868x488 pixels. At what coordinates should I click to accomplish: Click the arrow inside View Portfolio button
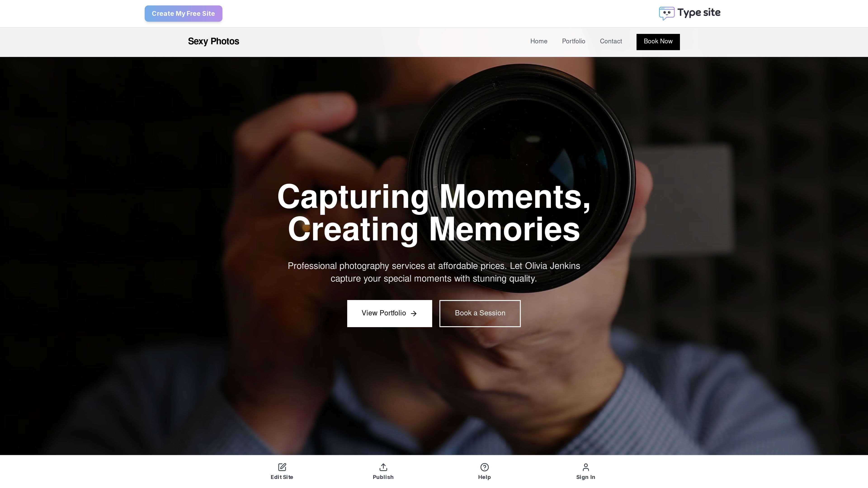(414, 314)
